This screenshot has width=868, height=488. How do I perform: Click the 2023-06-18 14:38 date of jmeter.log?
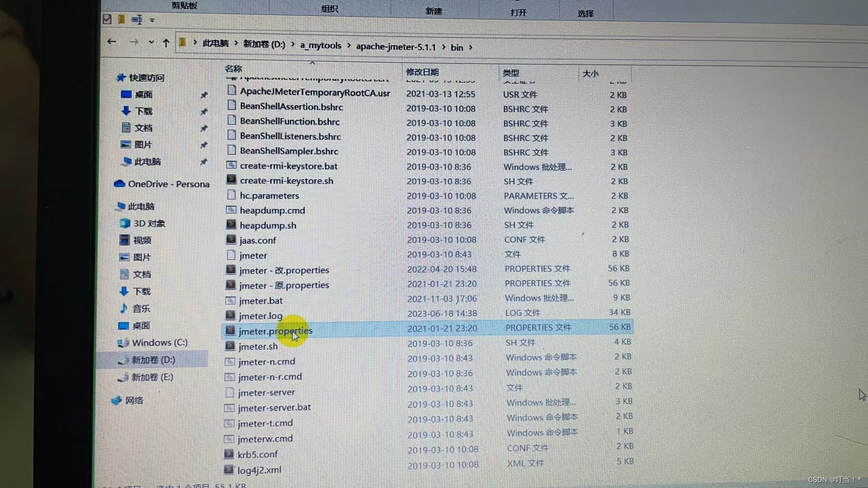(442, 313)
